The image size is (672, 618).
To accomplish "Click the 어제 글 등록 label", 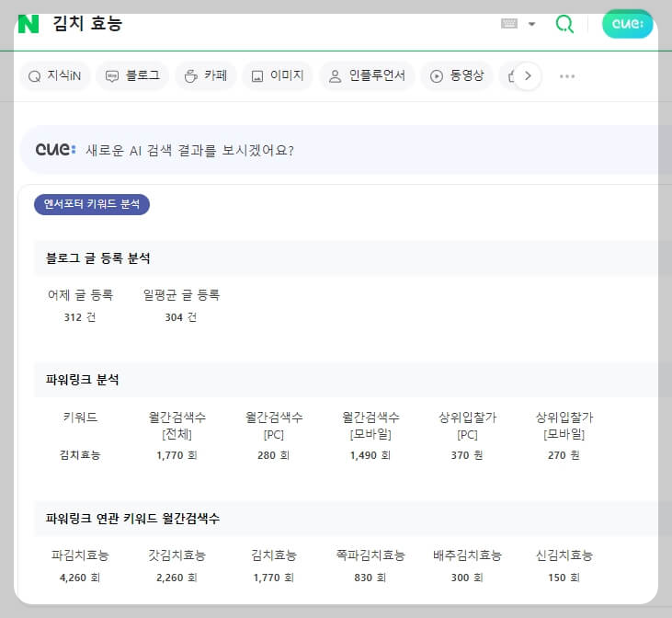I will point(80,295).
